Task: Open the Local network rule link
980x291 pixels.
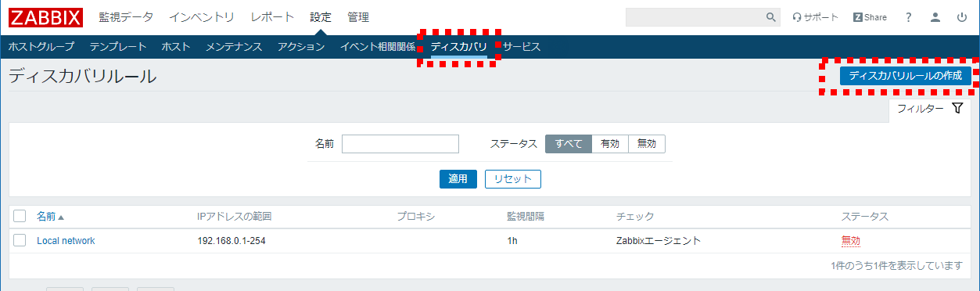Action: 66,241
